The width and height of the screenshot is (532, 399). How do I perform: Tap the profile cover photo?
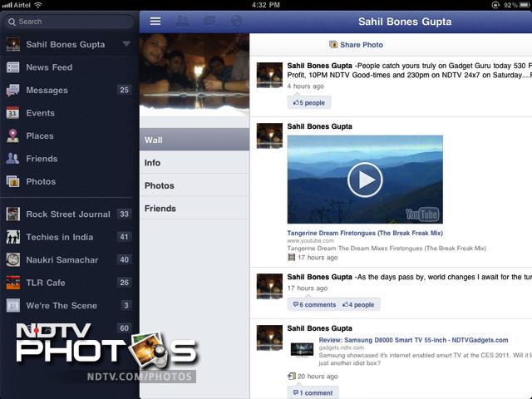point(195,74)
